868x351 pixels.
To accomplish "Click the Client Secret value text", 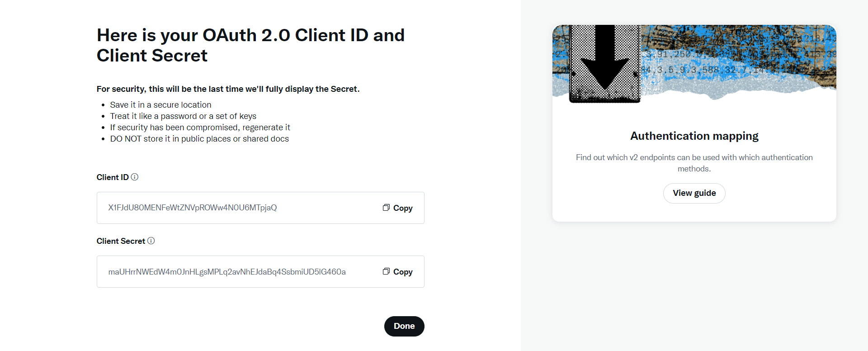I will 227,272.
